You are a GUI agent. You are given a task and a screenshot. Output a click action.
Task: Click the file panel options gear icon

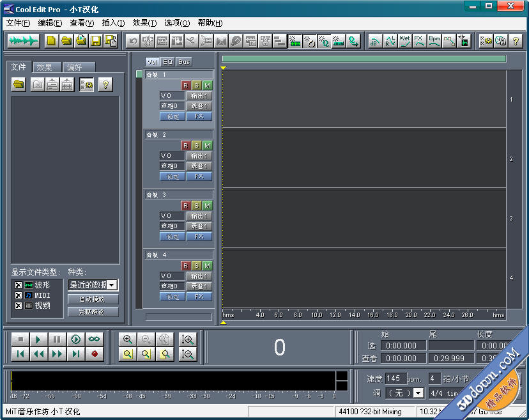click(87, 84)
